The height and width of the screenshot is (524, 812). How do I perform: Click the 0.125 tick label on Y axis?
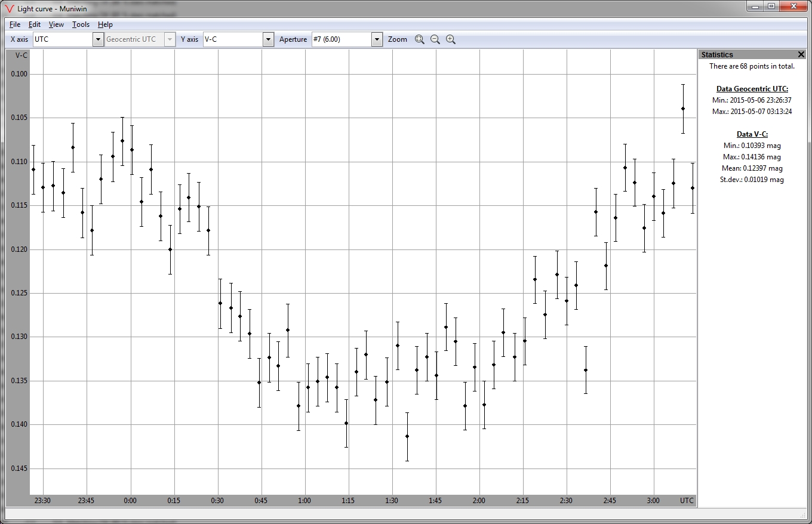18,293
